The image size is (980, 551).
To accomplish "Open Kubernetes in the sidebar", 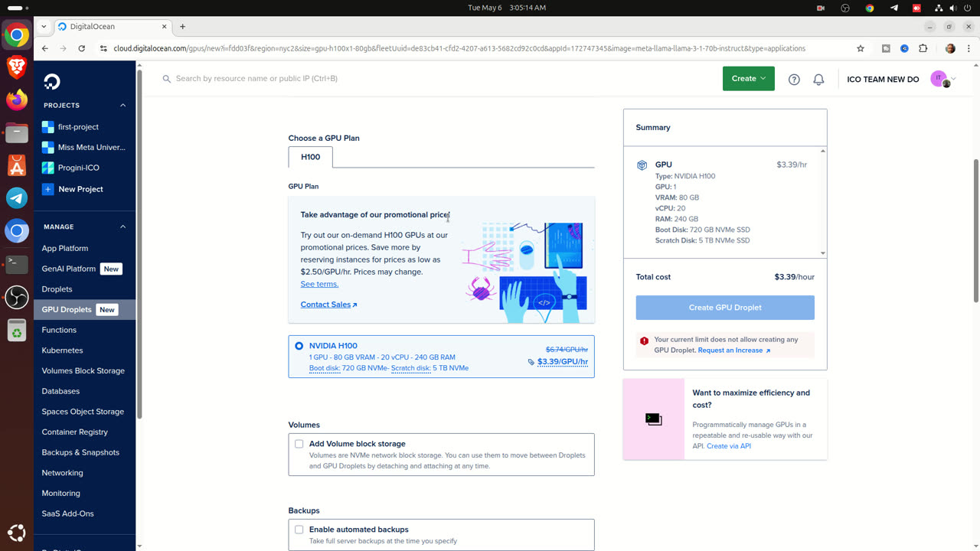I will (x=62, y=350).
